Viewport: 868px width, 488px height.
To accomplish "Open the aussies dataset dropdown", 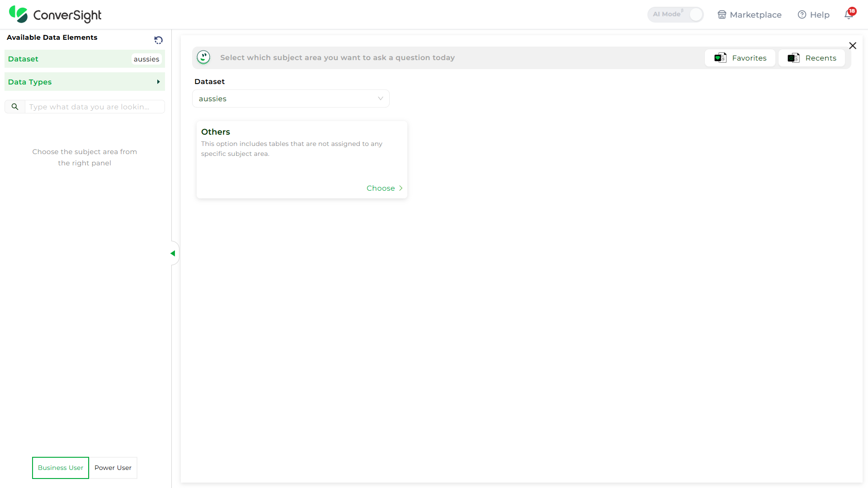I will click(x=291, y=99).
